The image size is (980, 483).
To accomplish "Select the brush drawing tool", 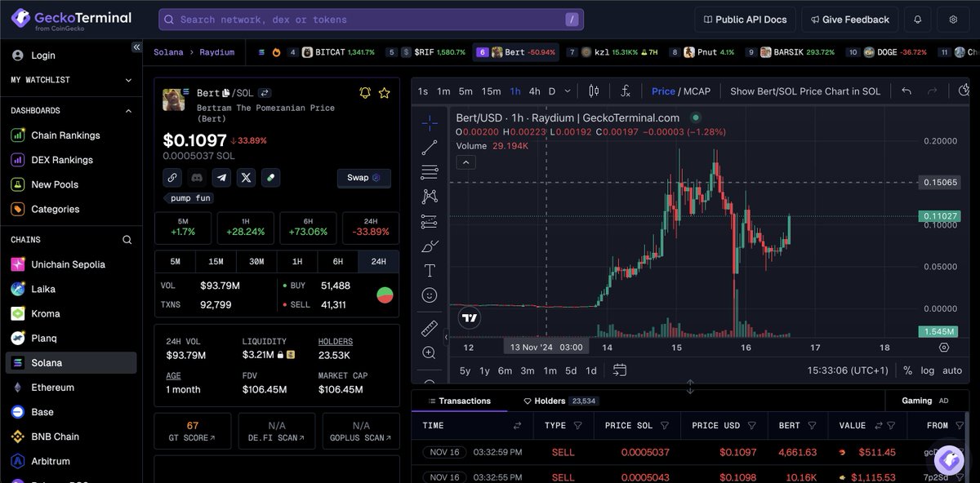I will click(x=430, y=246).
